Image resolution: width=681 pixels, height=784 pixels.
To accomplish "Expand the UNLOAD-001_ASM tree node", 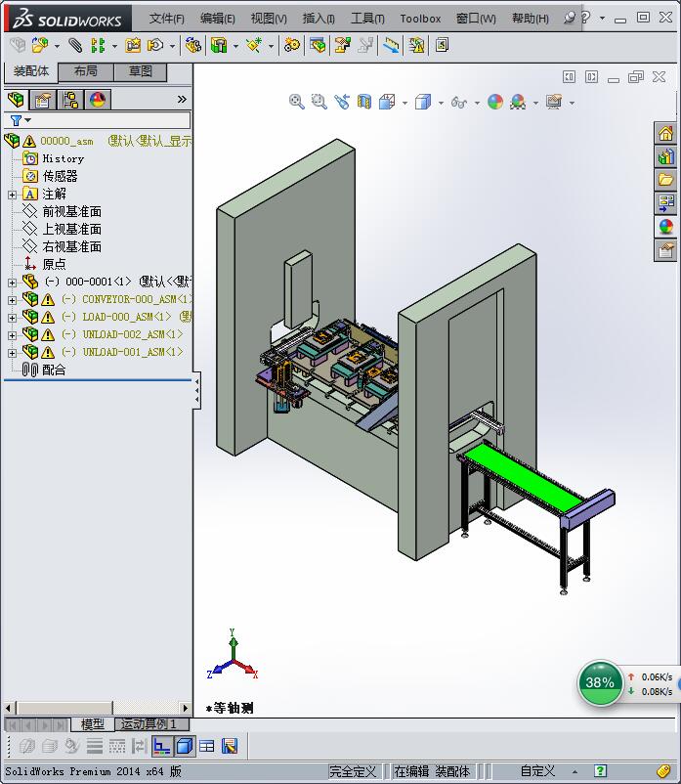I will click(12, 353).
